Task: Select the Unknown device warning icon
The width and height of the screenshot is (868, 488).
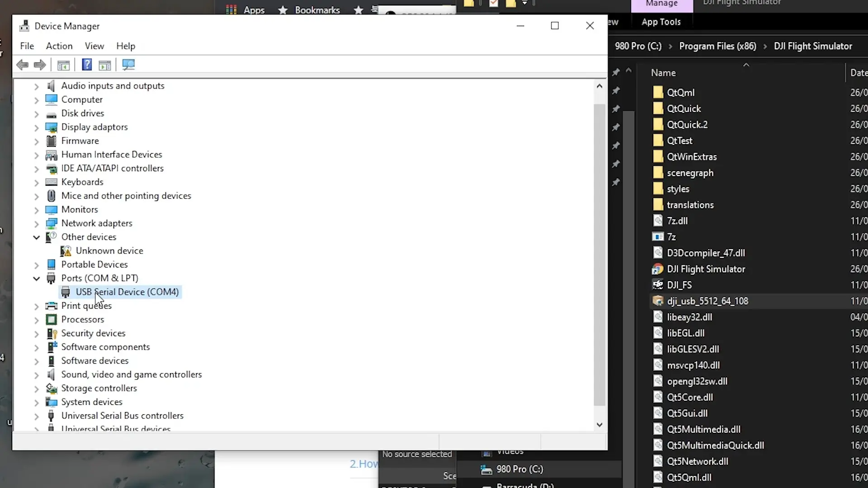Action: [x=66, y=251]
